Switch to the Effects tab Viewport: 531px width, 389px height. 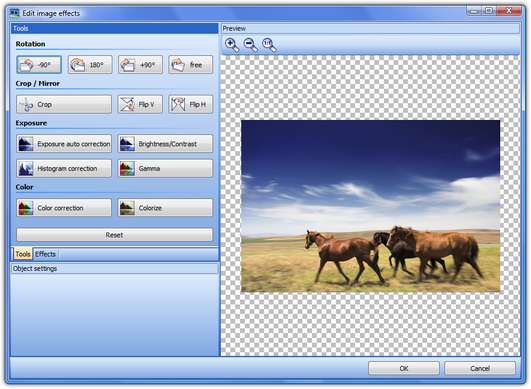45,254
